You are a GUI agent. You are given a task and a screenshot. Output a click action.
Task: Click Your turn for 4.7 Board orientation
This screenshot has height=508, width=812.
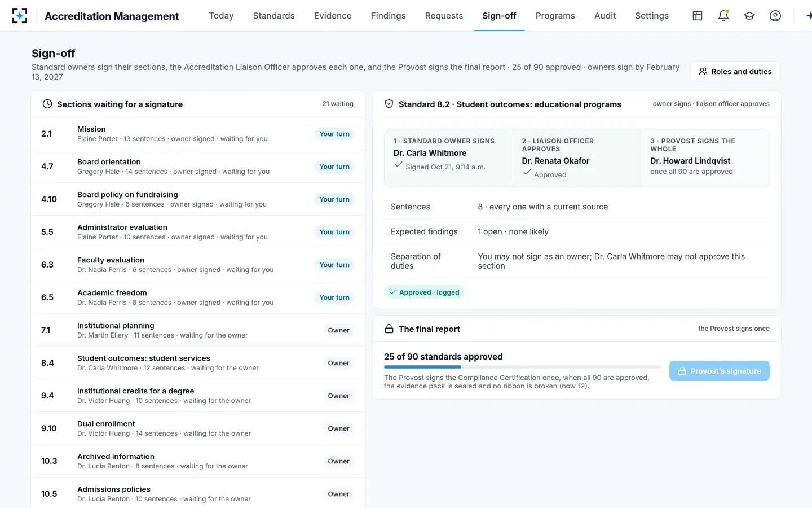(334, 167)
